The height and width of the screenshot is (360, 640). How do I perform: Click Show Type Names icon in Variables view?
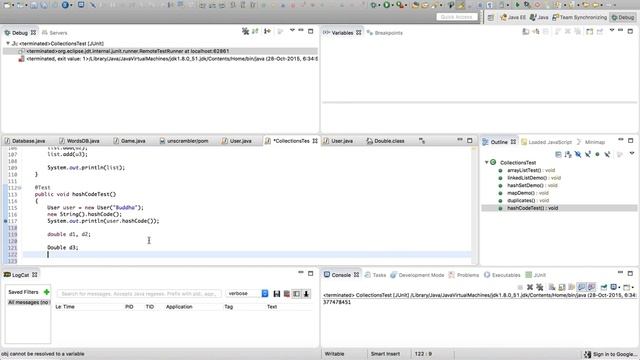pyautogui.click(x=526, y=31)
